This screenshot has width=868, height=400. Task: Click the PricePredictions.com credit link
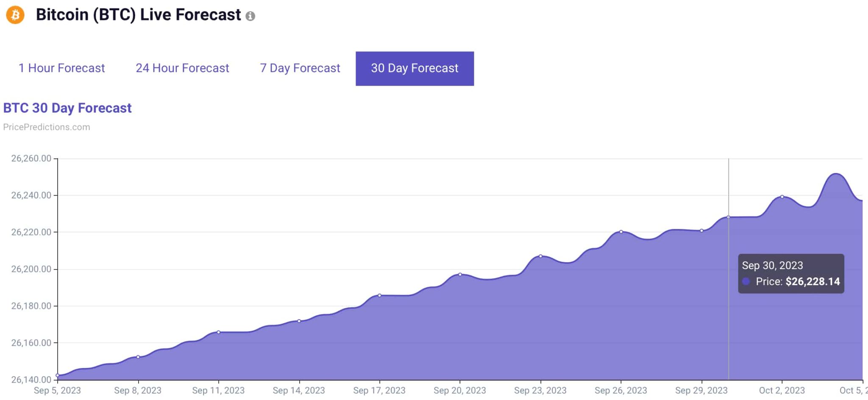[x=47, y=127]
